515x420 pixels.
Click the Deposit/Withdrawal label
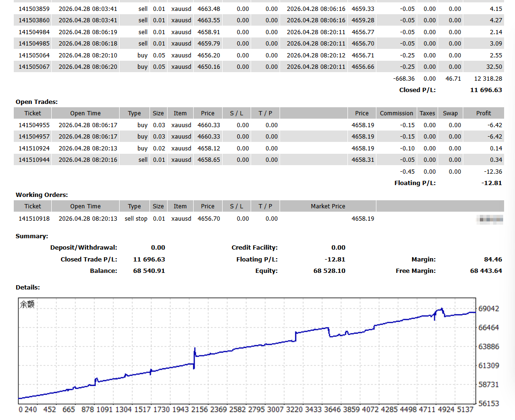(x=84, y=248)
